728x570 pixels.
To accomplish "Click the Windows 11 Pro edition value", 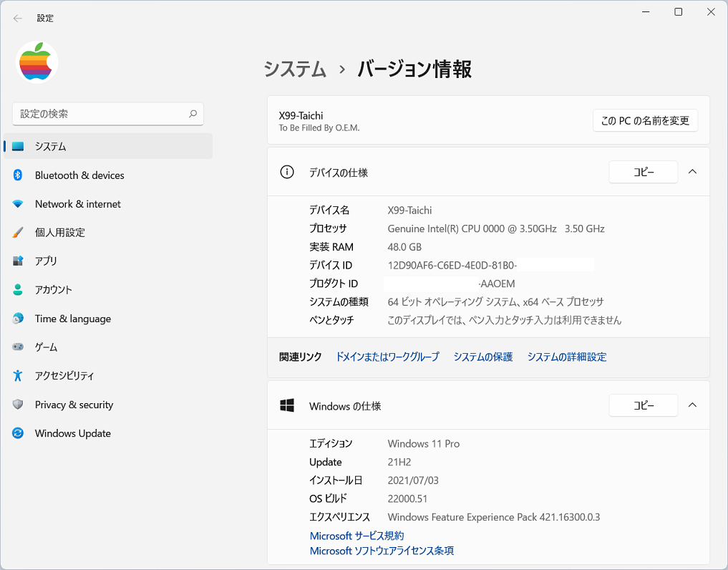I will (424, 444).
